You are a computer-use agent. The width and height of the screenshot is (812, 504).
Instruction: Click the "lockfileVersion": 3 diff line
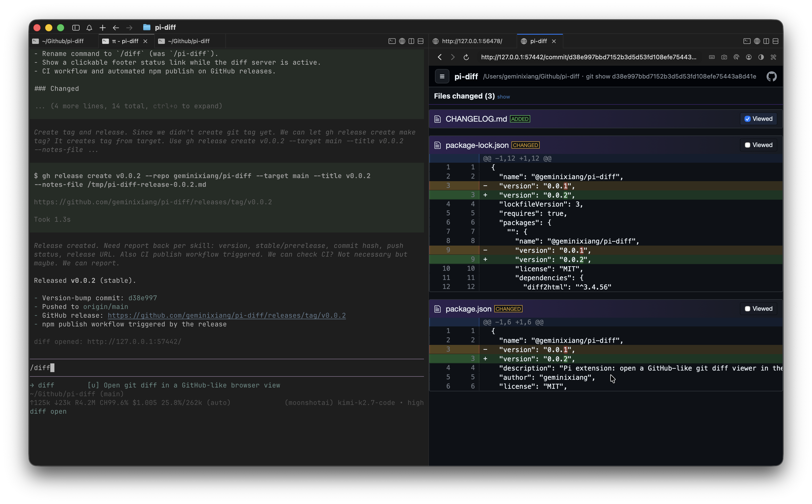click(x=606, y=204)
